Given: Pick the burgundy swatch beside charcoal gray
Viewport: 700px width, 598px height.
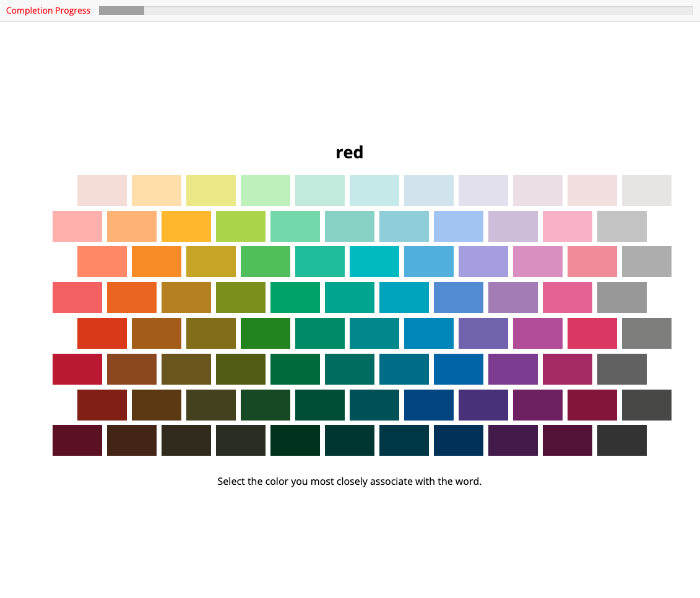Looking at the screenshot, I should coord(592,405).
